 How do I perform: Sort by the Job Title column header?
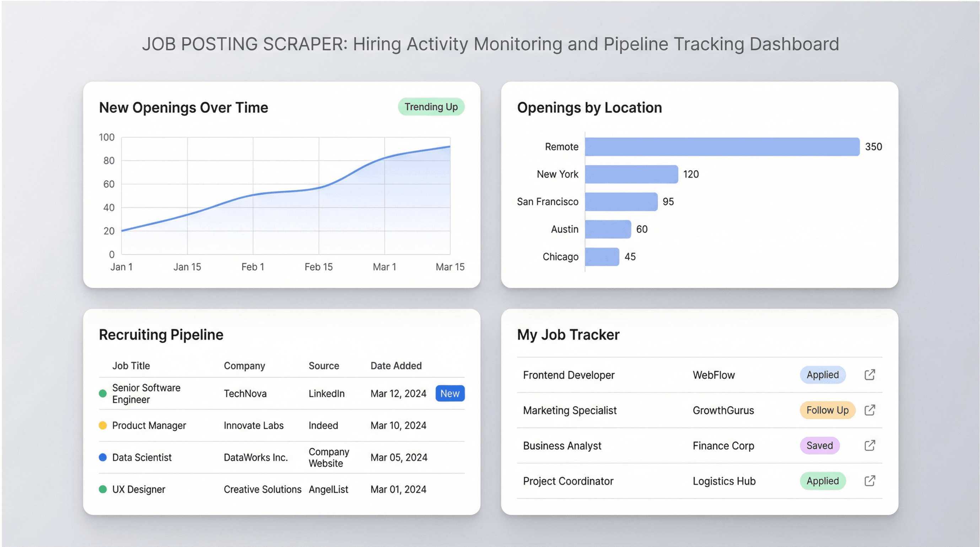(131, 366)
